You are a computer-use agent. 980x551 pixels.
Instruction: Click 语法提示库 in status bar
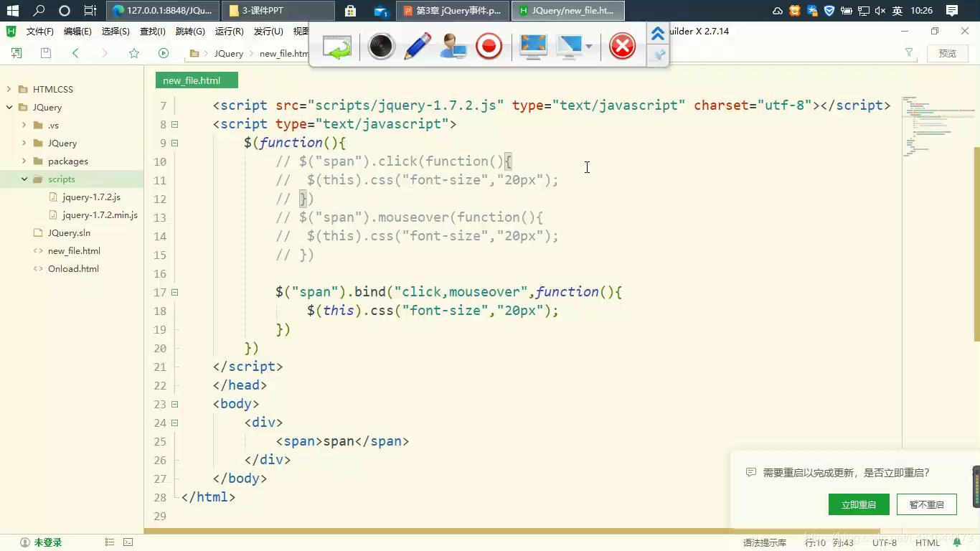(765, 543)
